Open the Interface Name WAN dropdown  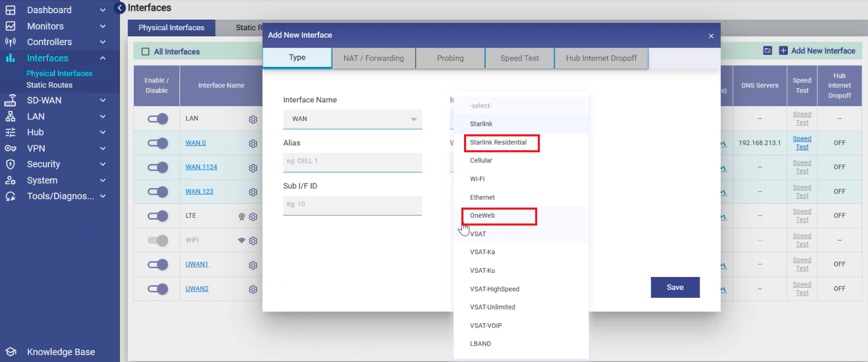(x=353, y=119)
